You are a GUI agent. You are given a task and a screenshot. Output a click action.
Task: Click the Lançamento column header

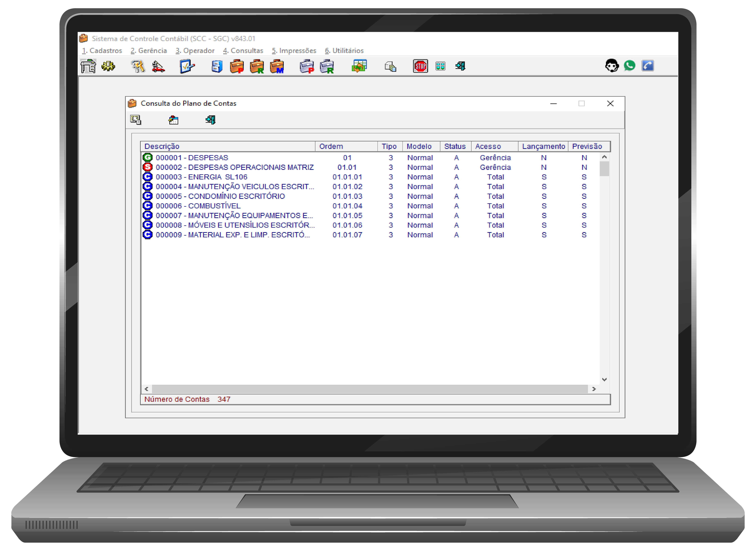(x=544, y=146)
